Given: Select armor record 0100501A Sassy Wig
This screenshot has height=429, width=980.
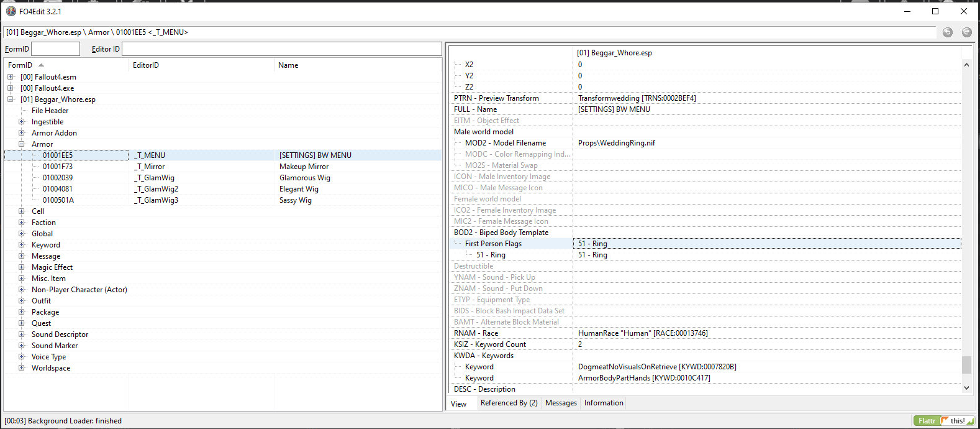Looking at the screenshot, I should [223, 200].
